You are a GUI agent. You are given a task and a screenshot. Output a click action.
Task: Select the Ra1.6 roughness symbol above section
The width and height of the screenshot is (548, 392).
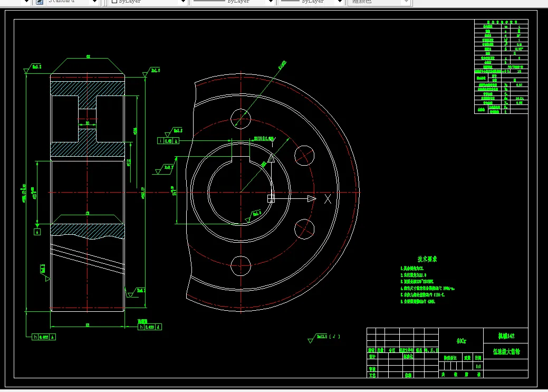(151, 72)
